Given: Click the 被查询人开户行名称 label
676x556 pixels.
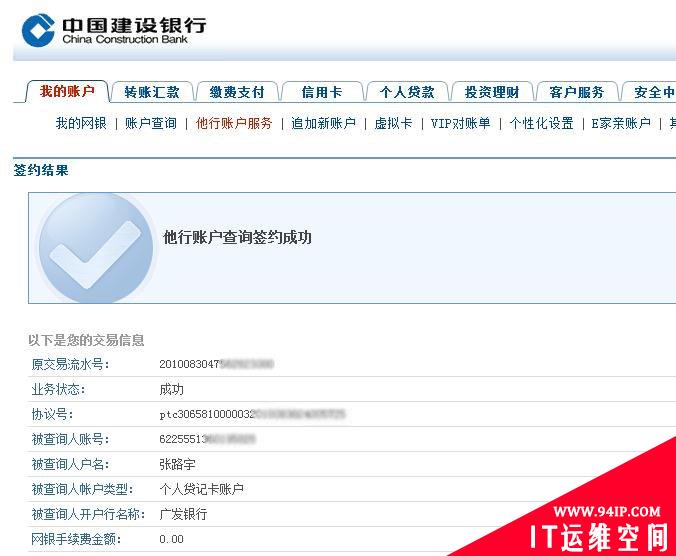Looking at the screenshot, I should [x=88, y=514].
